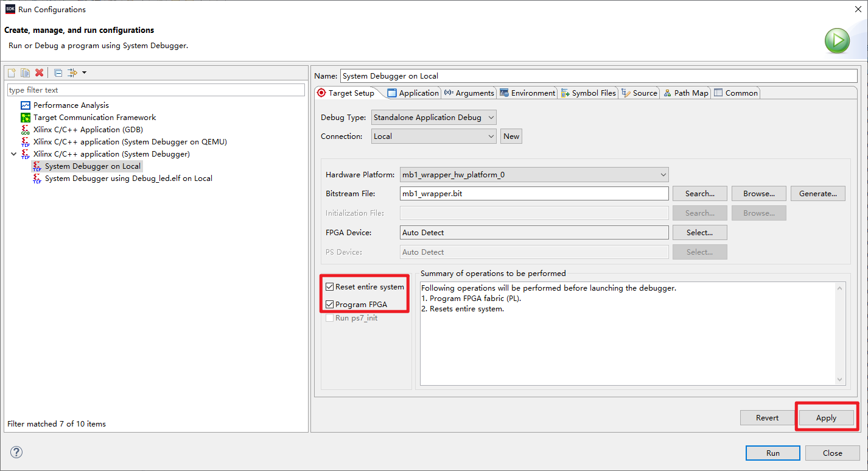
Task: Click the help question mark icon
Action: (x=16, y=452)
